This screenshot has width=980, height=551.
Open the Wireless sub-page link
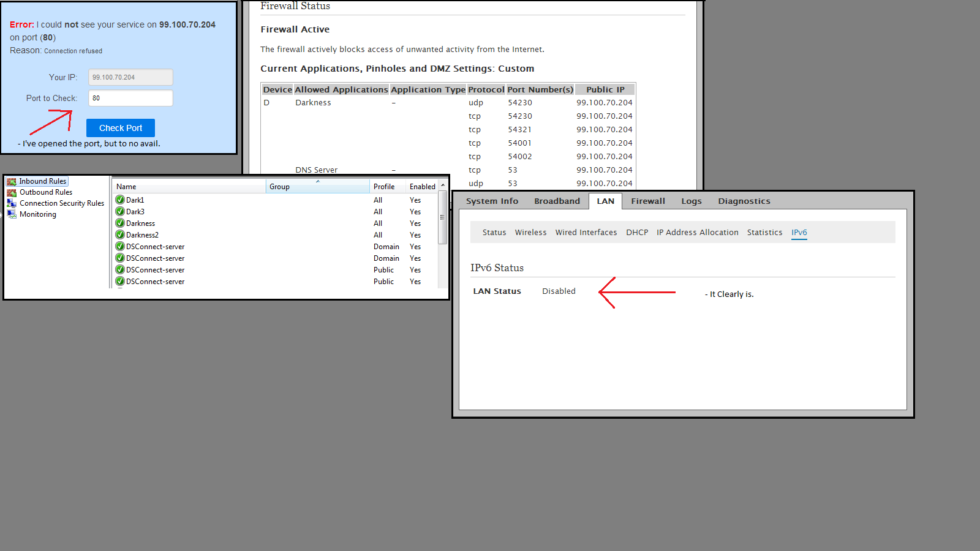click(530, 233)
